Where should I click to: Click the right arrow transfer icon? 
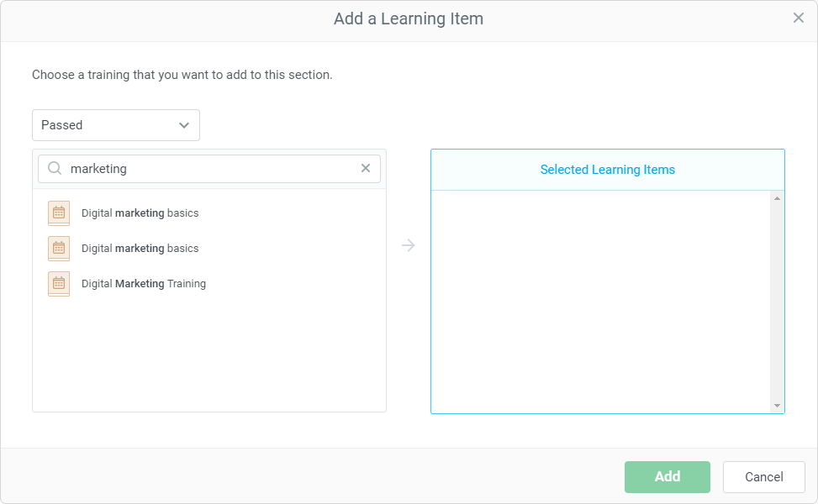[409, 245]
